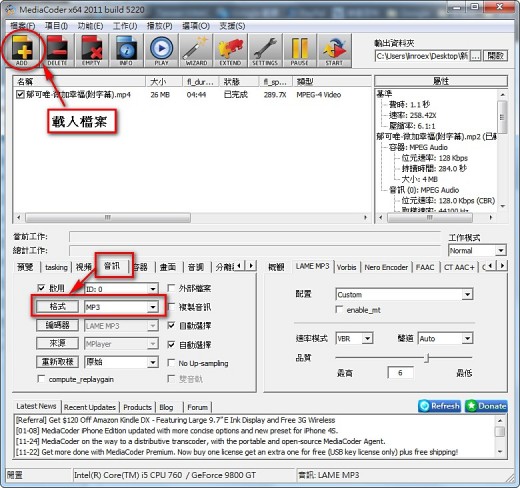Click the START transcoding icon
520x488 pixels.
[x=334, y=50]
